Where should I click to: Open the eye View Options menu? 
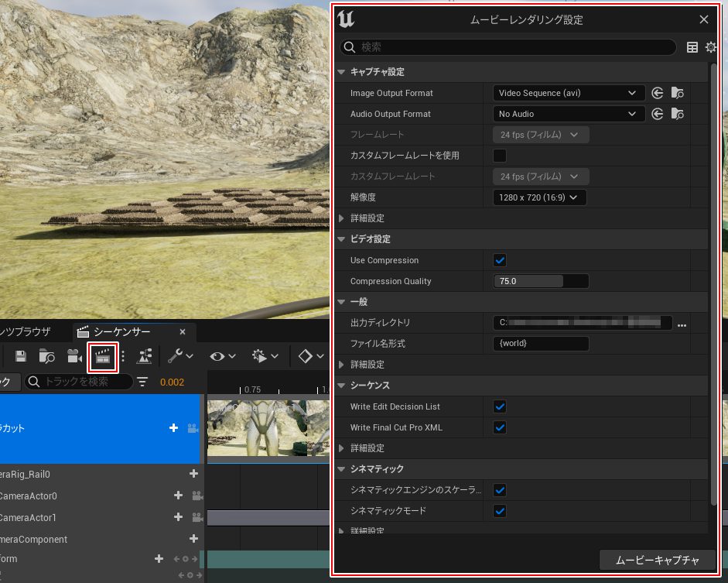coord(223,356)
